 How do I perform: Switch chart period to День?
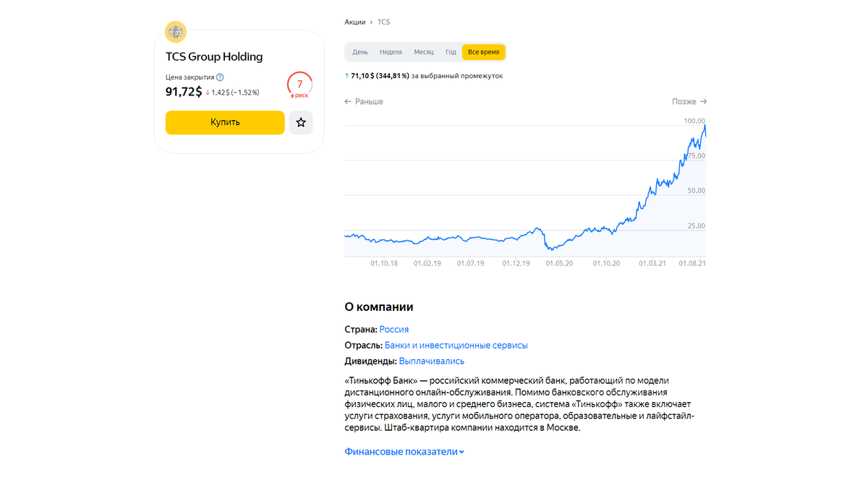point(360,52)
